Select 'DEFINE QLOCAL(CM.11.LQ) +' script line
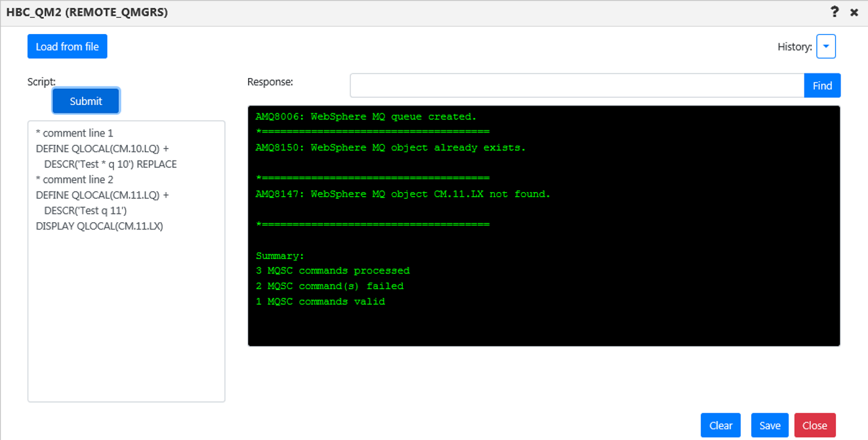Image resolution: width=868 pixels, height=440 pixels. [102, 195]
